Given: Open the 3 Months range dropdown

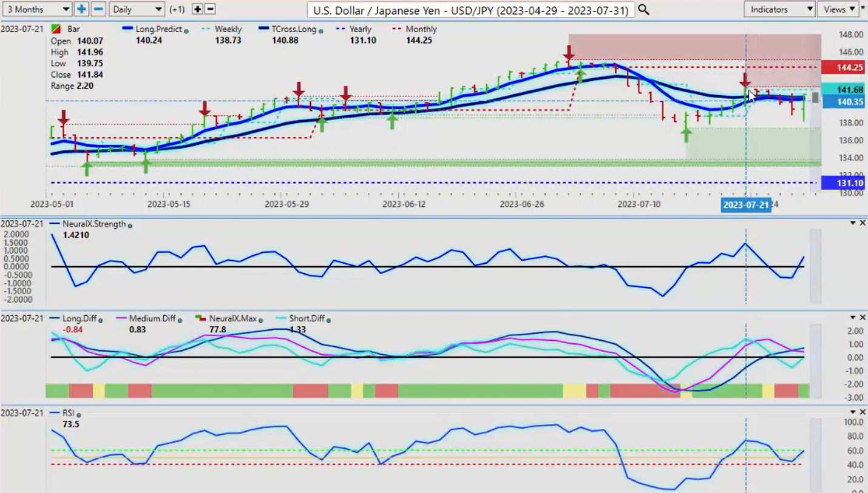Looking at the screenshot, I should click(x=36, y=9).
